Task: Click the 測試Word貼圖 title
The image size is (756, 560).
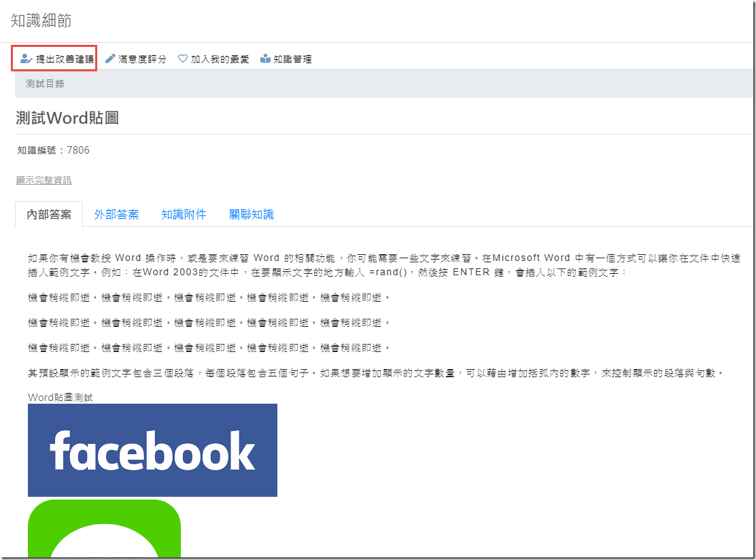Action: pos(67,118)
